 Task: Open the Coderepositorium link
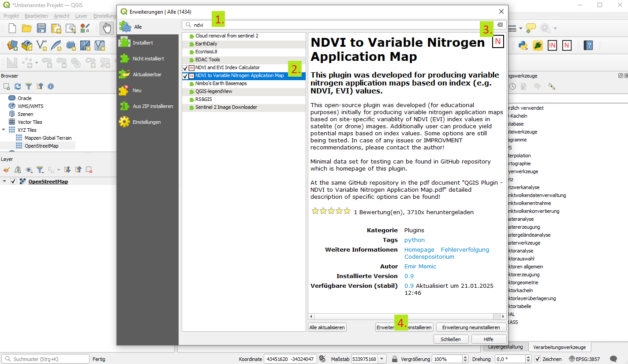pos(429,256)
